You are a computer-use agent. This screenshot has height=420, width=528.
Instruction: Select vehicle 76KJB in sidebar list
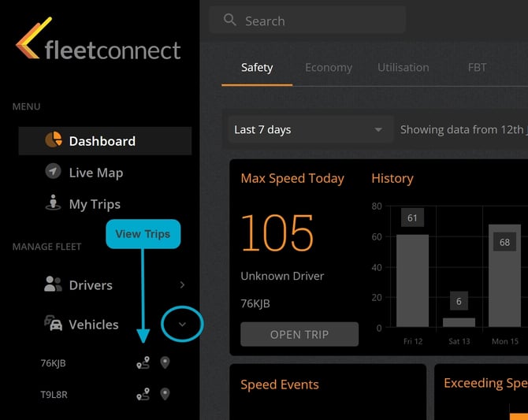point(54,363)
